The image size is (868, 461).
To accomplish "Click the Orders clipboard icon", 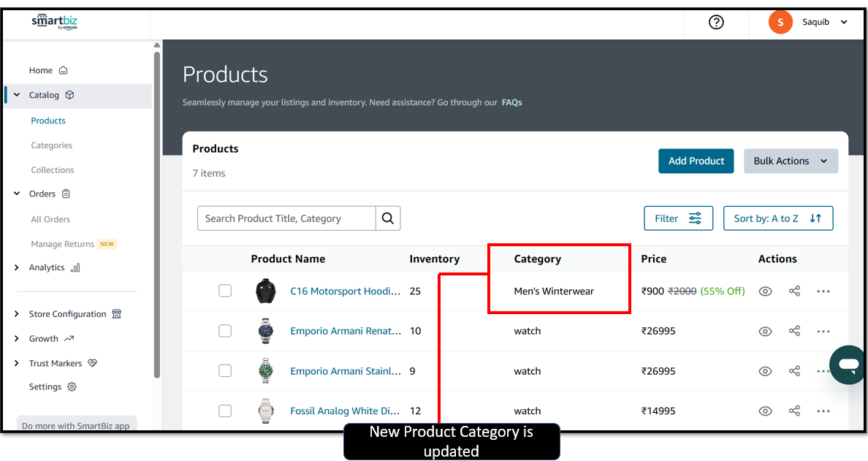I will point(66,194).
